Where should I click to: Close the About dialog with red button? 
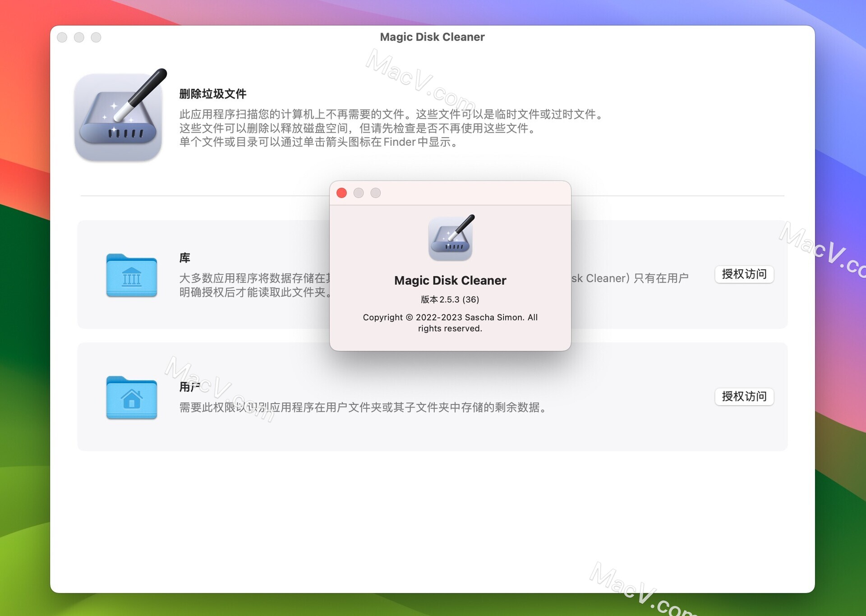pos(342,193)
